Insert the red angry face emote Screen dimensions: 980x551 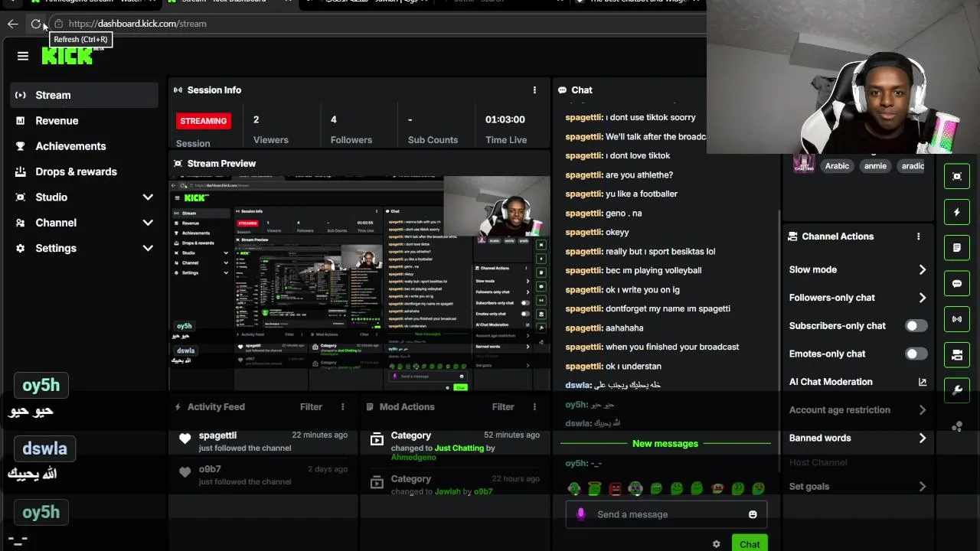click(x=616, y=488)
